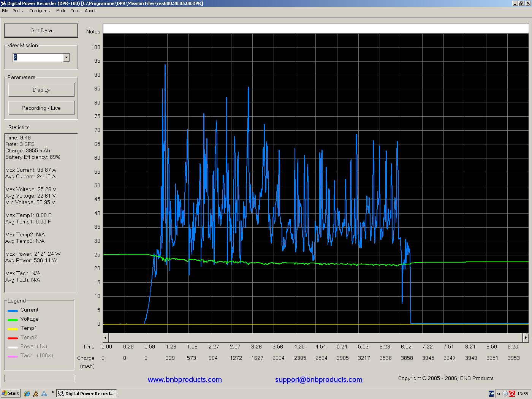Launch AIM running man icon
The height and width of the screenshot is (399, 532).
point(36,394)
